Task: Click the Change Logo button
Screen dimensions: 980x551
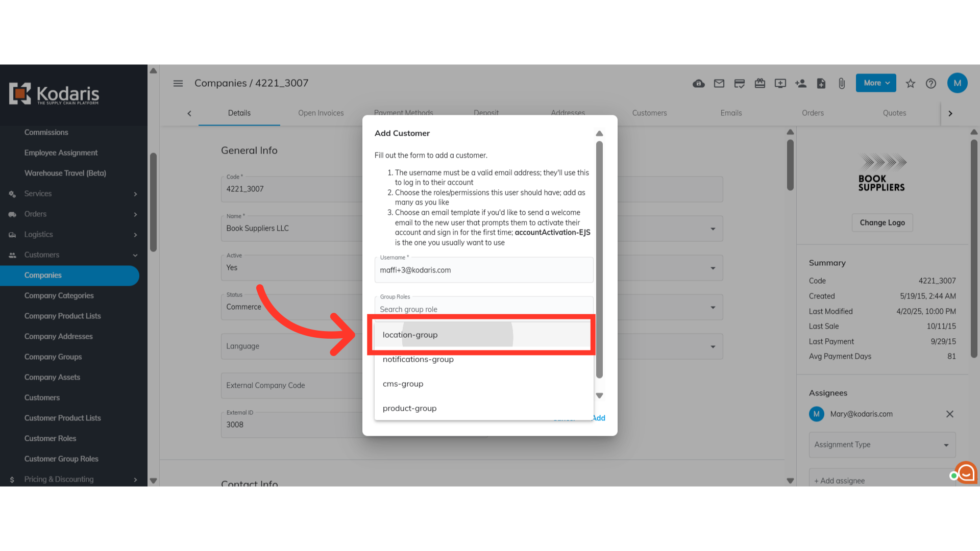Action: pyautogui.click(x=881, y=222)
